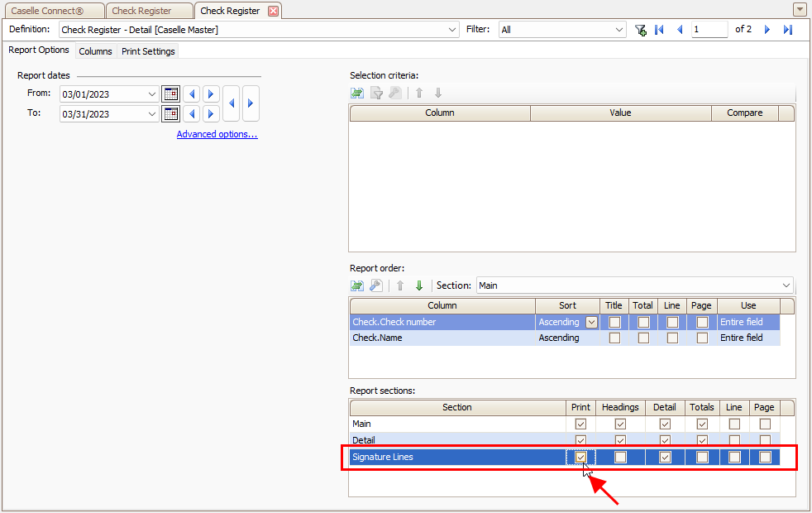Image resolution: width=812 pixels, height=513 pixels.
Task: Click the green move-down arrow in Report order
Action: click(419, 285)
